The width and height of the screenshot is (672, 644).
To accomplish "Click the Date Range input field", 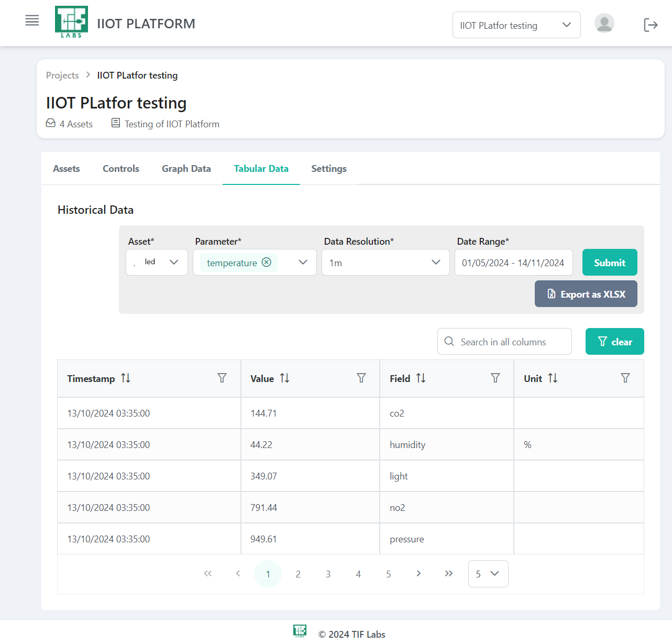I will pos(514,262).
